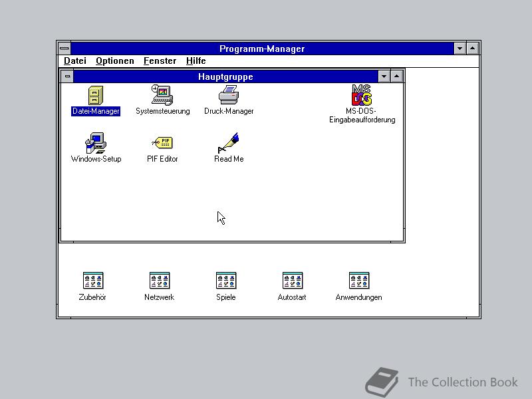
Task: Select the Read Me pen icon
Action: (x=229, y=142)
